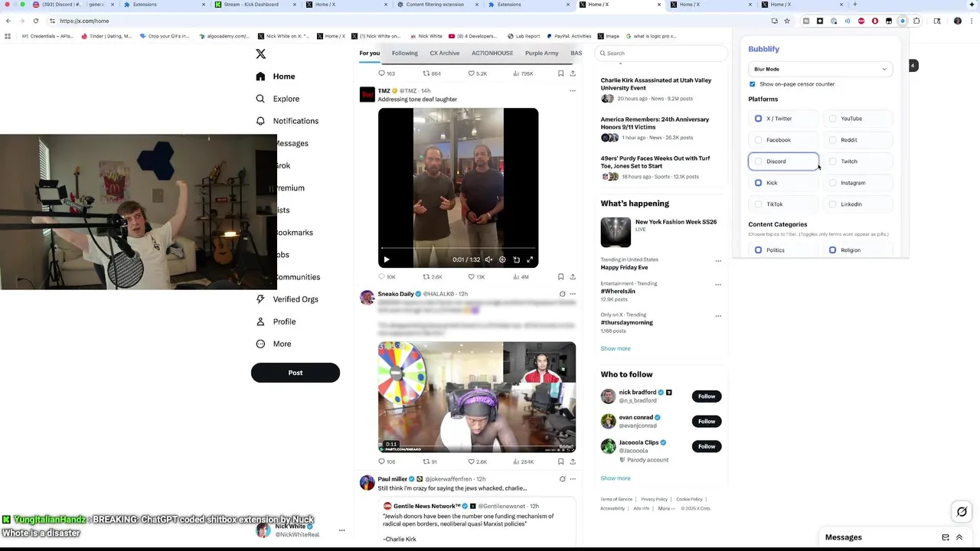
Task: Open replies on TMZ post (10K)
Action: point(387,277)
